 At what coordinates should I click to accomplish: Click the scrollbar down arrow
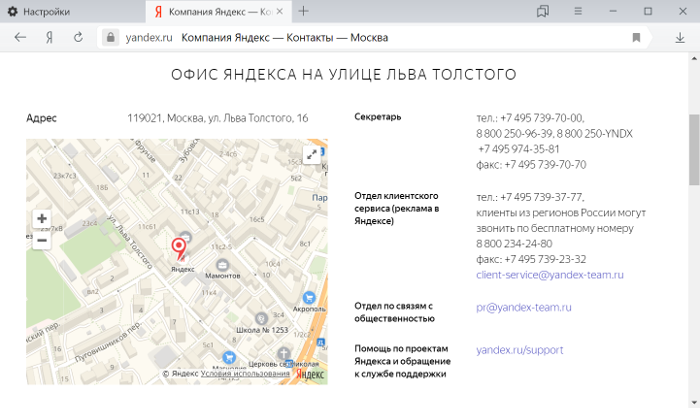coord(694,403)
